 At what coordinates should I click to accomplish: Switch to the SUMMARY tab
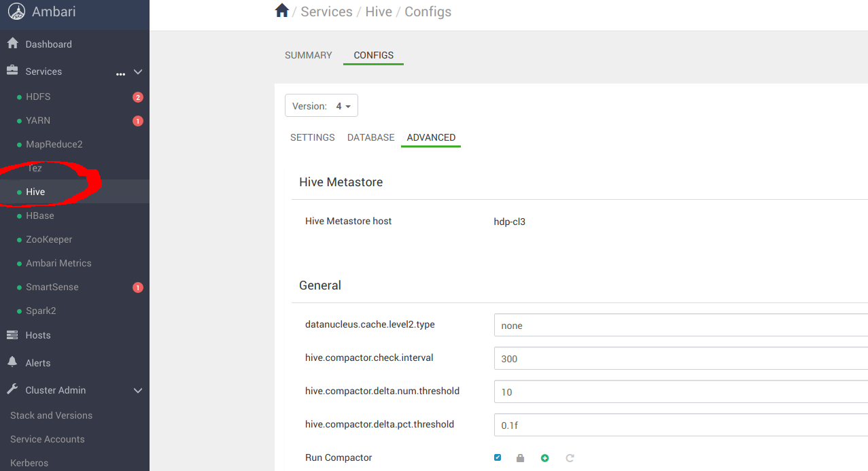pos(308,55)
